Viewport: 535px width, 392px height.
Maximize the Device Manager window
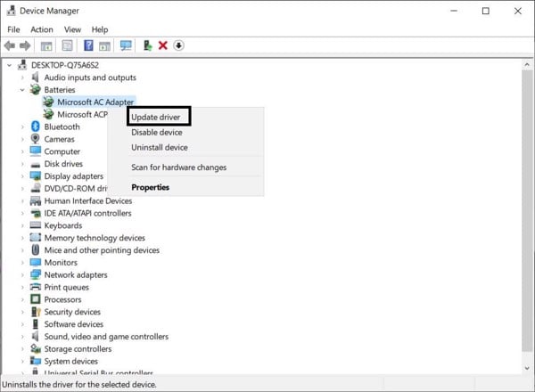pos(486,11)
